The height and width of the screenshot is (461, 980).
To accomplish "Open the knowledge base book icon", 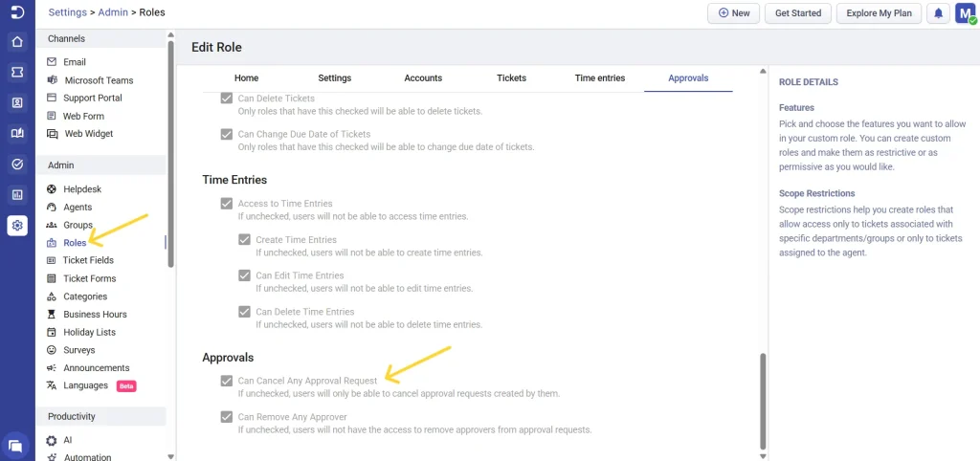I will [x=17, y=134].
